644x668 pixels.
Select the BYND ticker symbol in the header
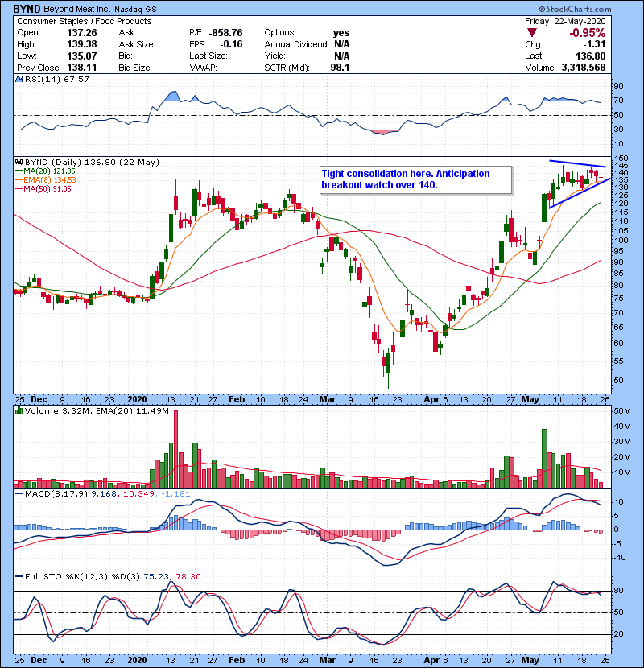[27, 9]
